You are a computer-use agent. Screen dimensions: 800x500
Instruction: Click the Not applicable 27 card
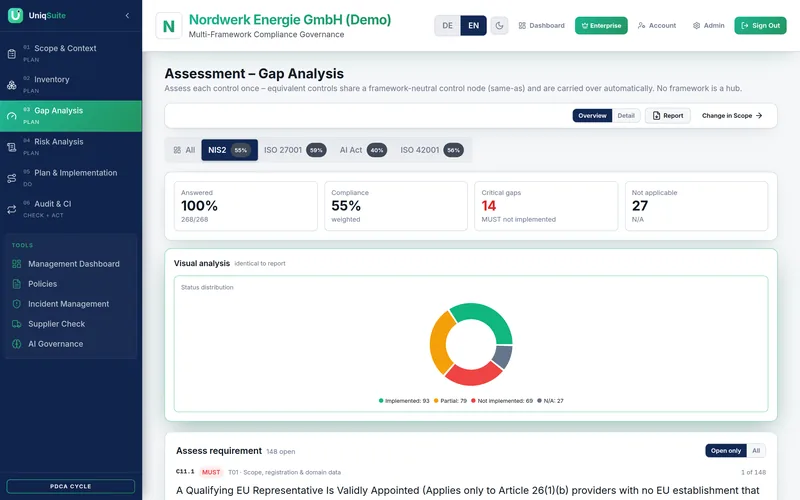[696, 206]
